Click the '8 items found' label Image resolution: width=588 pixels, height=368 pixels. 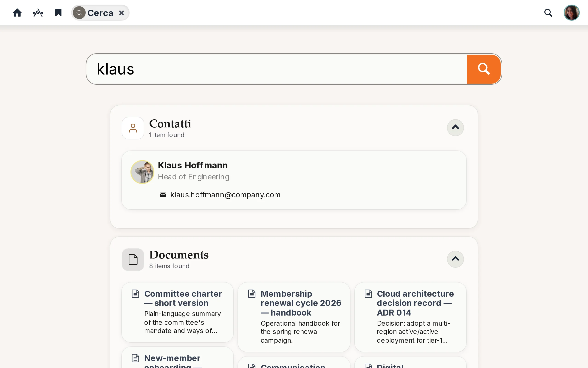pos(169,266)
